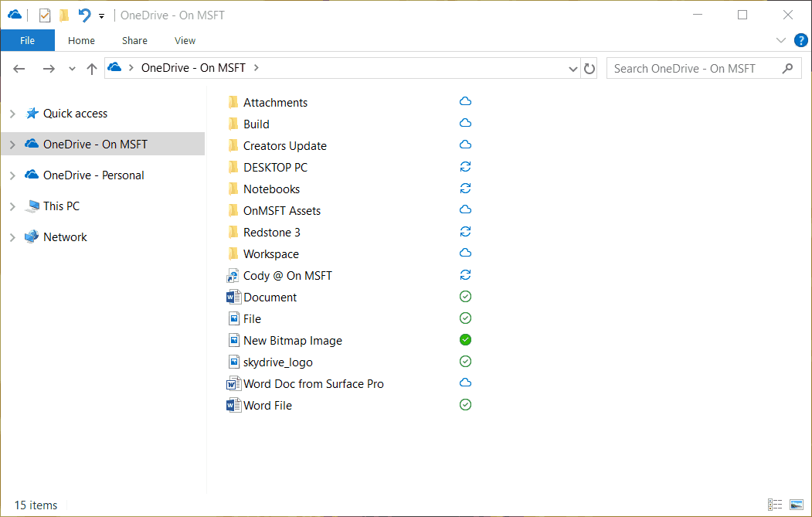Click the cloud status icon for OnMSFT Assets

tap(466, 209)
